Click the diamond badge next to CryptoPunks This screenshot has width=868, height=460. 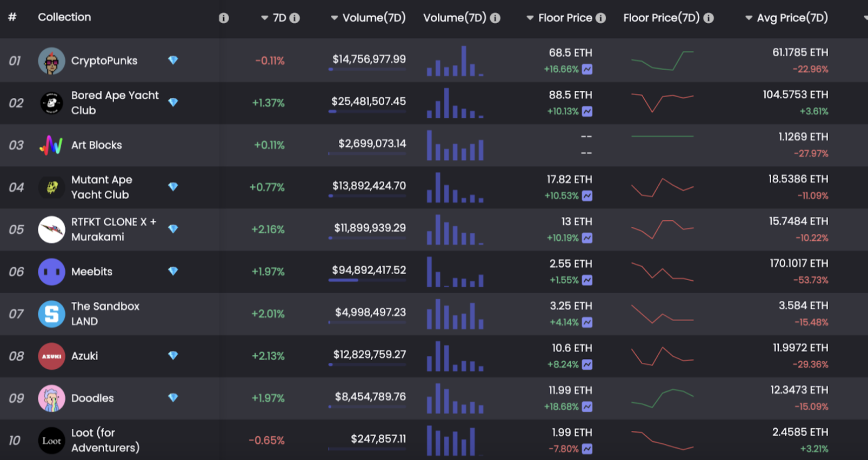click(173, 60)
